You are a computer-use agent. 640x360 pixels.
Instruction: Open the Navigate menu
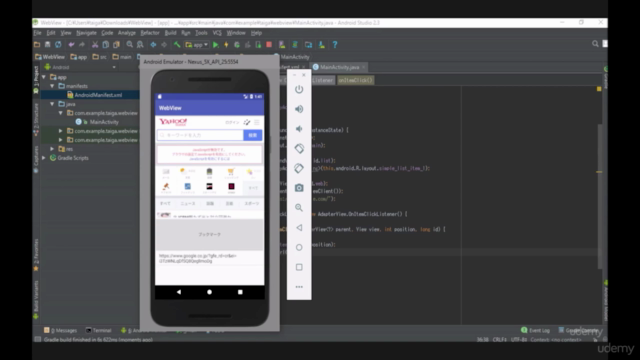pyautogui.click(x=86, y=33)
